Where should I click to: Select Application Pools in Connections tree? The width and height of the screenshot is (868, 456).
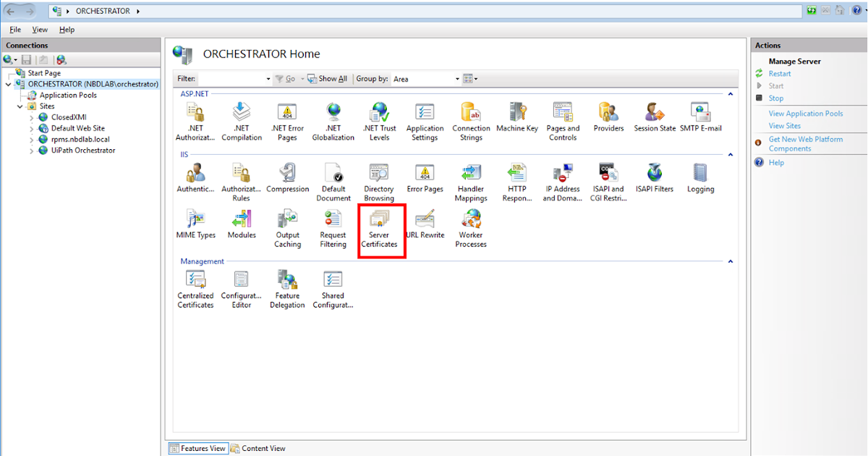68,96
